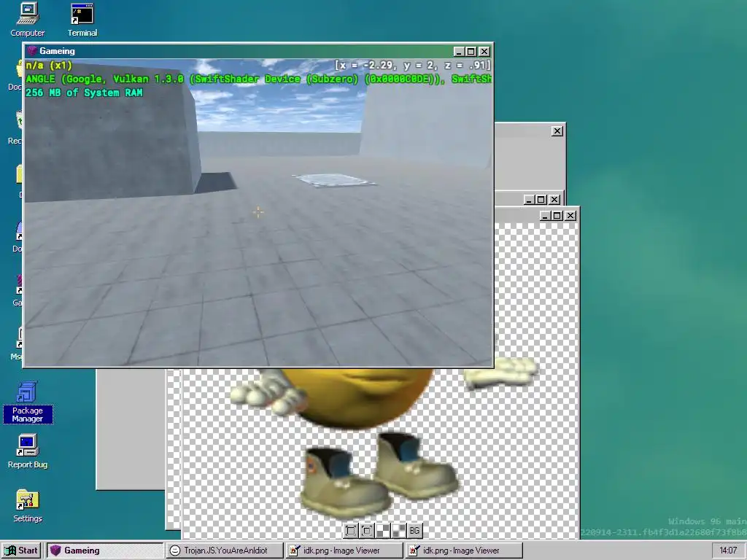Viewport: 747px width, 560px height.
Task: Click the yellow crosshair in the game viewport
Action: (258, 212)
